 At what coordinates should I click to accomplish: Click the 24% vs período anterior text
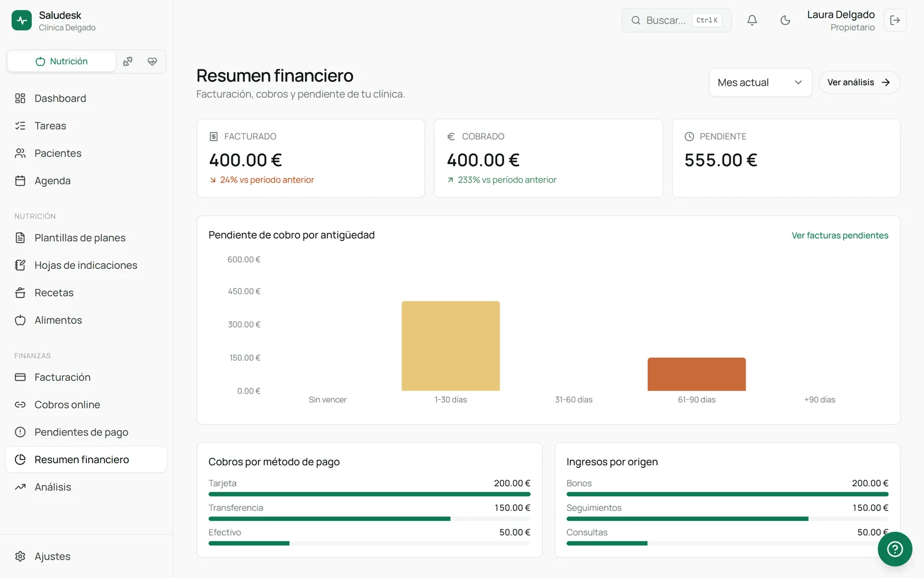coord(267,180)
